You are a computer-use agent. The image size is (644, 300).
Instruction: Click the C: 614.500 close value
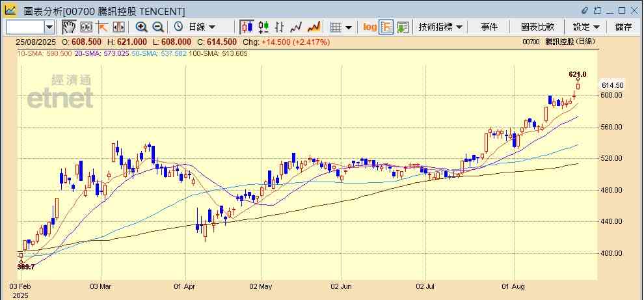click(x=217, y=42)
